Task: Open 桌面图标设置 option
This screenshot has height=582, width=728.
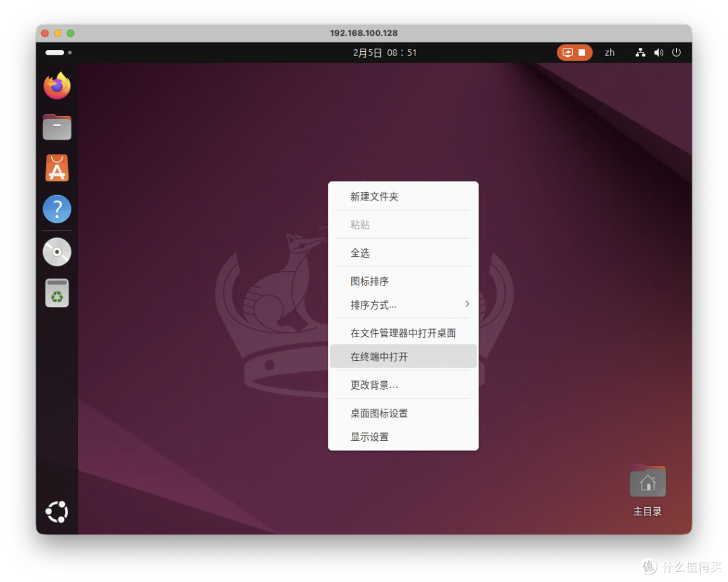Action: coord(403,413)
